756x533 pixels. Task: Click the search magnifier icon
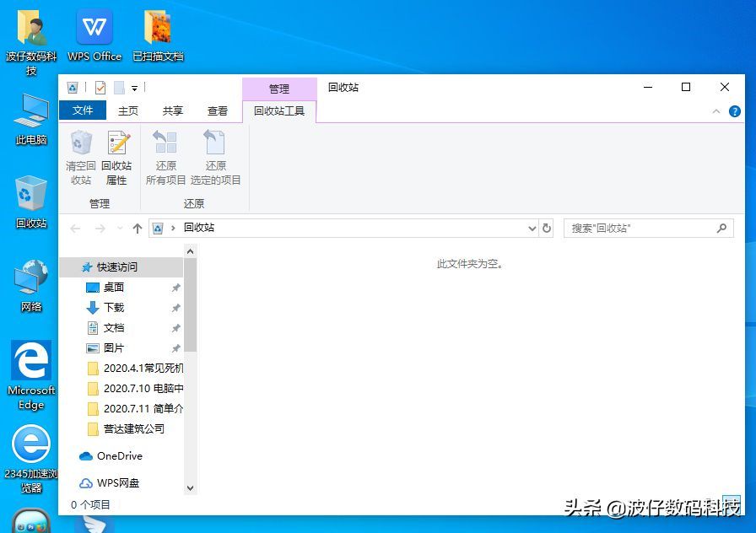(x=721, y=228)
